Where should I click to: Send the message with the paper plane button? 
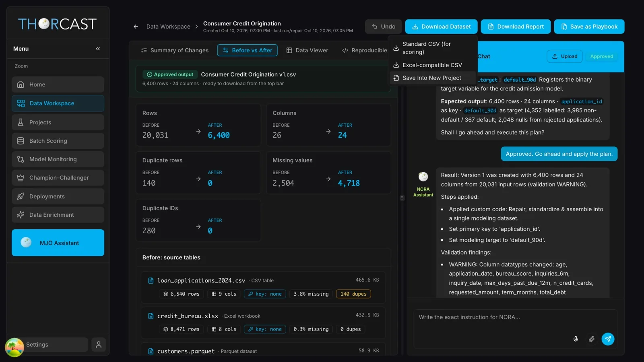pos(608,339)
